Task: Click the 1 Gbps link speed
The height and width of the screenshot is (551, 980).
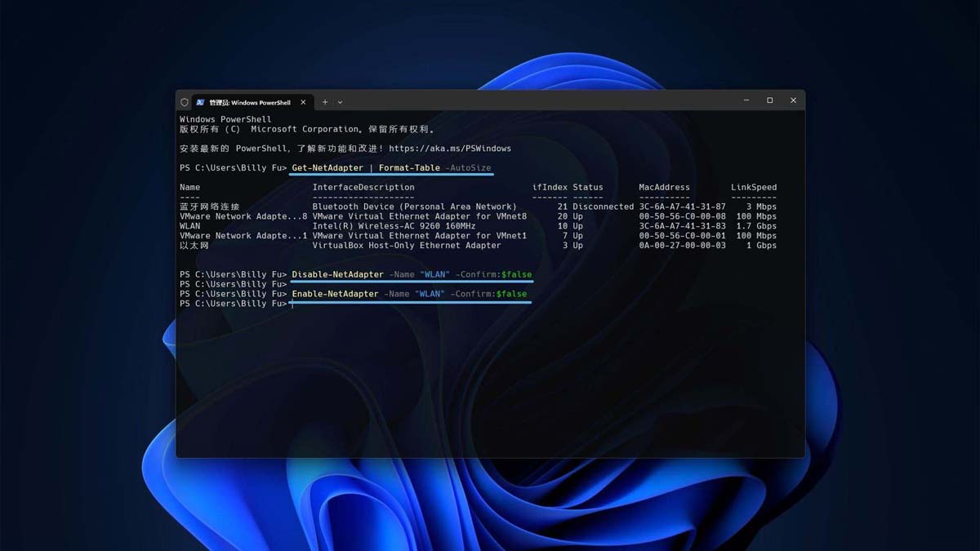Action: coord(761,246)
